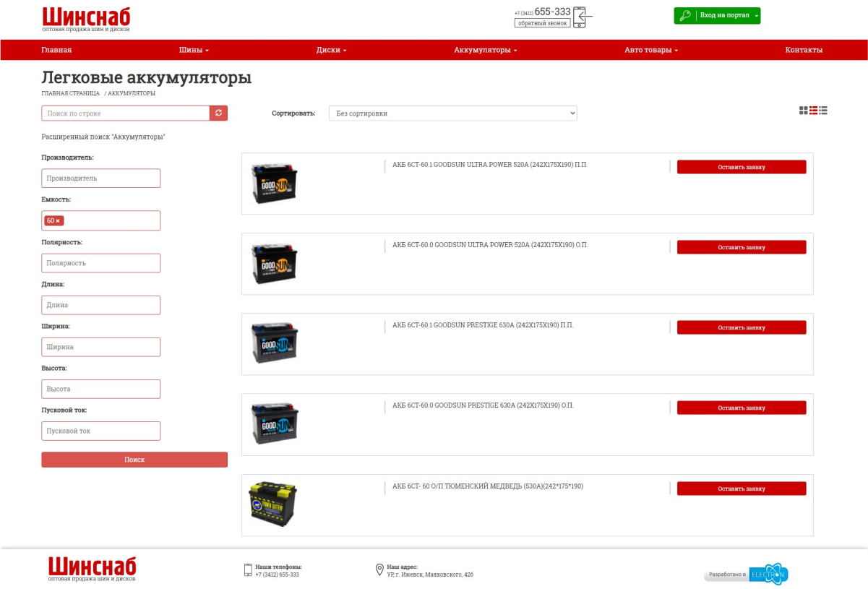This screenshot has width=868, height=589.
Task: Go to Главная in the navigation bar
Action: point(56,50)
